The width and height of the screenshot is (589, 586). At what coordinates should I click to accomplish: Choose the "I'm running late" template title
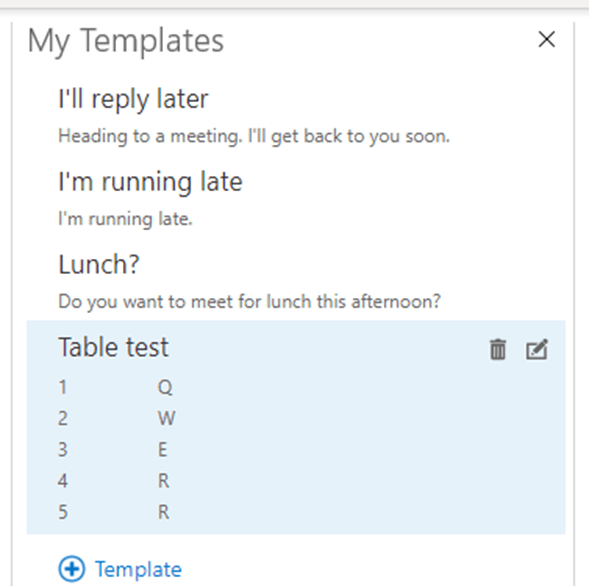click(x=150, y=182)
